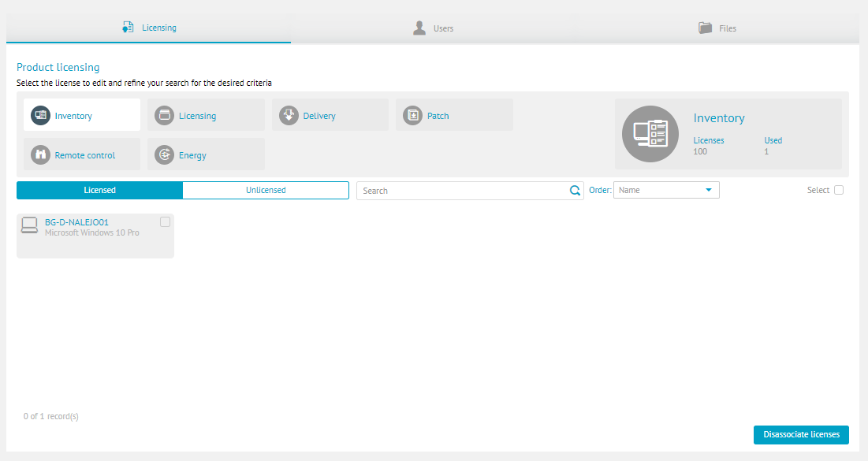Select the Licensing product icon
Image resolution: width=868 pixels, height=461 pixels.
[x=165, y=115]
